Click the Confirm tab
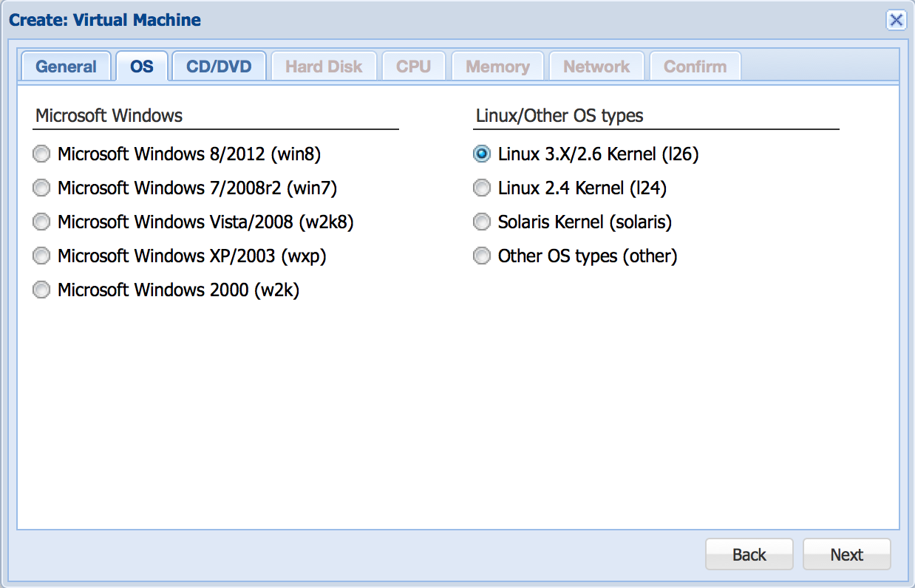This screenshot has width=915, height=588. (695, 66)
